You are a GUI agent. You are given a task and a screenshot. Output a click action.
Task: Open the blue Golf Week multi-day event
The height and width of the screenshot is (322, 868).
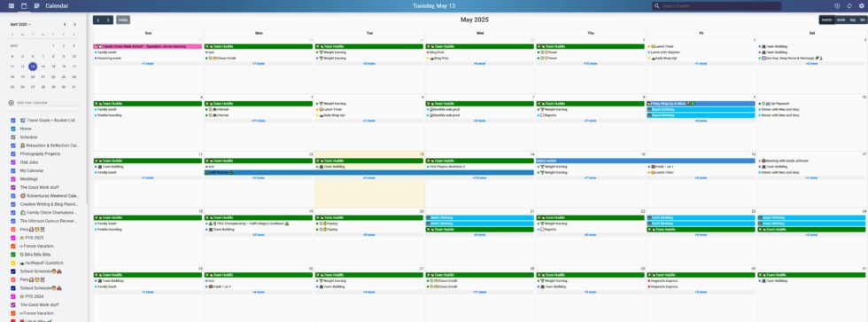coord(369,172)
